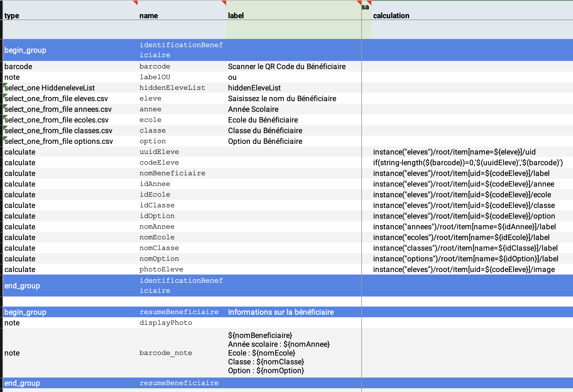The image size is (573, 392).
Task: Select the 'ecole' name cell
Action: (182, 120)
